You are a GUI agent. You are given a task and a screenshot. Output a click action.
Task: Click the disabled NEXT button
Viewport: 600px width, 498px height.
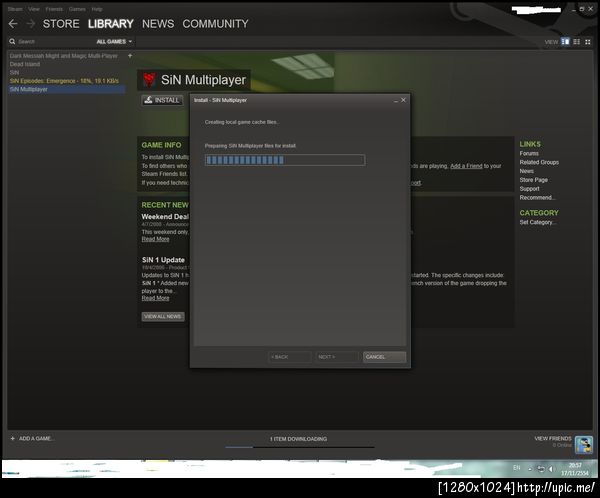coord(337,357)
